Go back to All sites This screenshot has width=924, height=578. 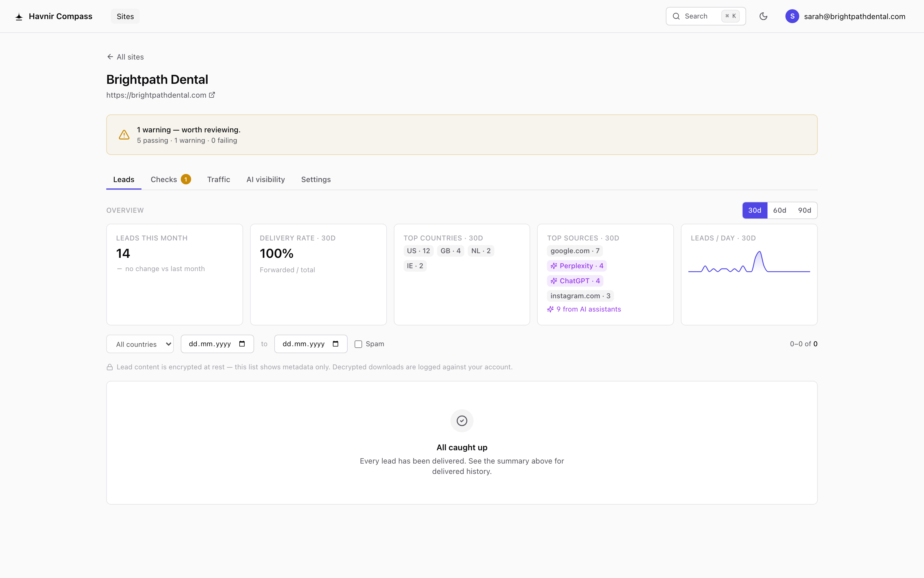pyautogui.click(x=125, y=57)
